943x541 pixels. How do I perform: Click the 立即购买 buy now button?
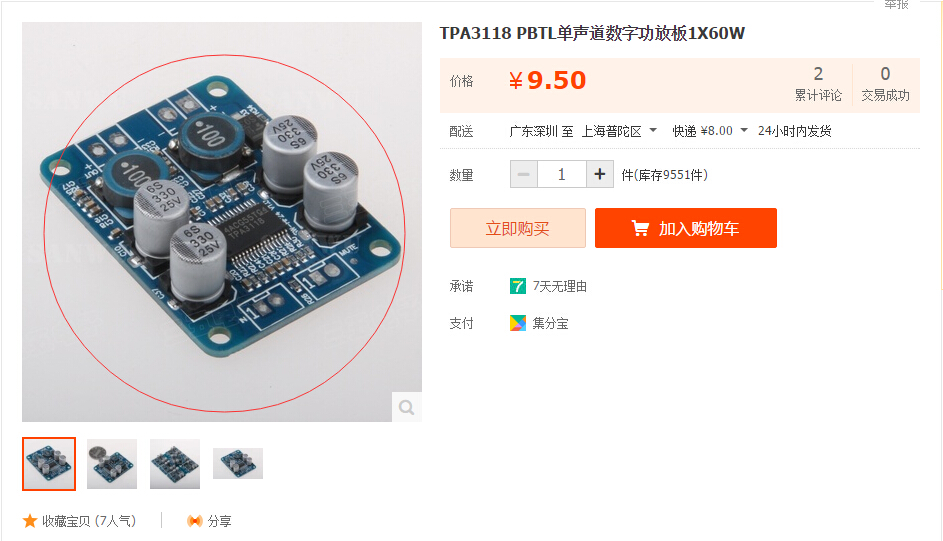(518, 228)
